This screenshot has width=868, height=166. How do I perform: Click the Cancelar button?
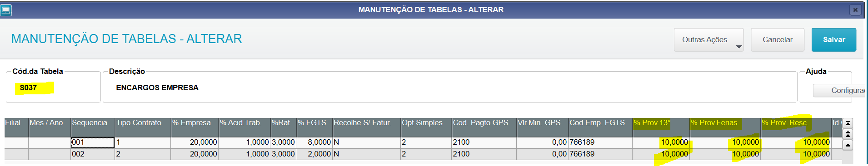point(778,40)
